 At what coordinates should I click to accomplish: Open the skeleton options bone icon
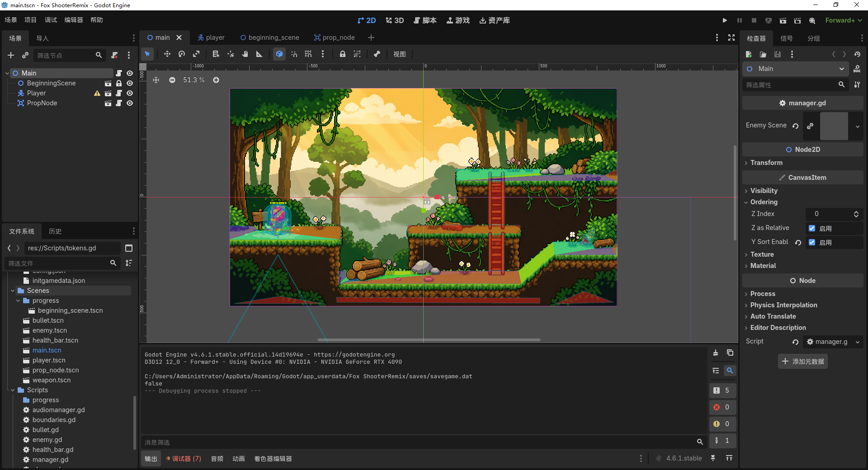pos(377,54)
